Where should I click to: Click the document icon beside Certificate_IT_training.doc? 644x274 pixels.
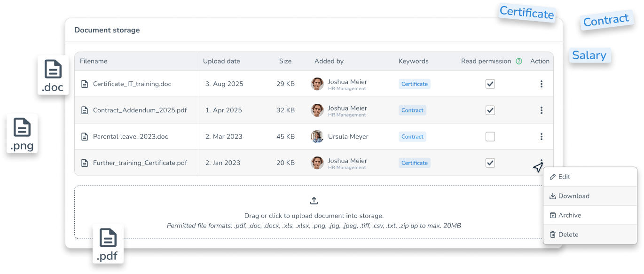(85, 84)
